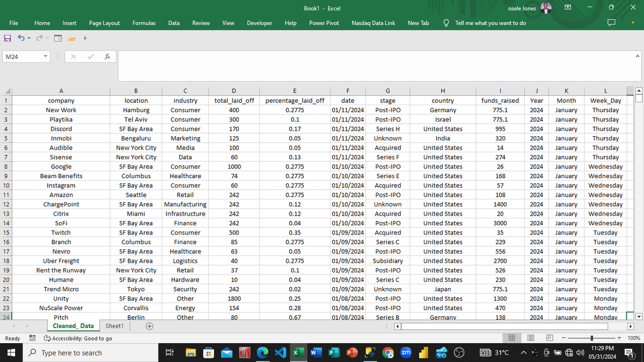Select the Cleaned_Data sheet tab
Image resolution: width=644 pixels, height=362 pixels.
(73, 326)
